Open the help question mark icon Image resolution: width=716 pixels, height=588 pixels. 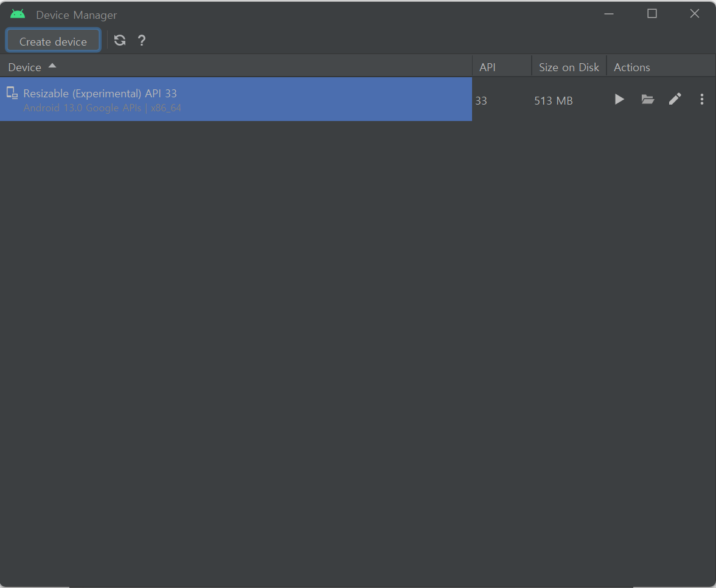click(x=142, y=41)
